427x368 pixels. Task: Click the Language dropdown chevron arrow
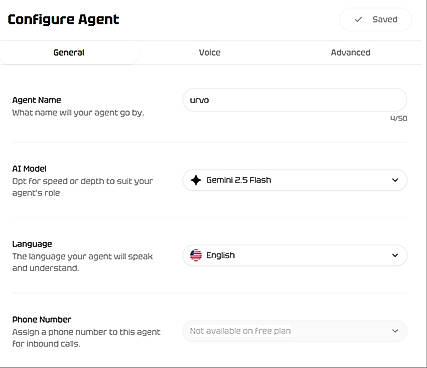point(395,255)
